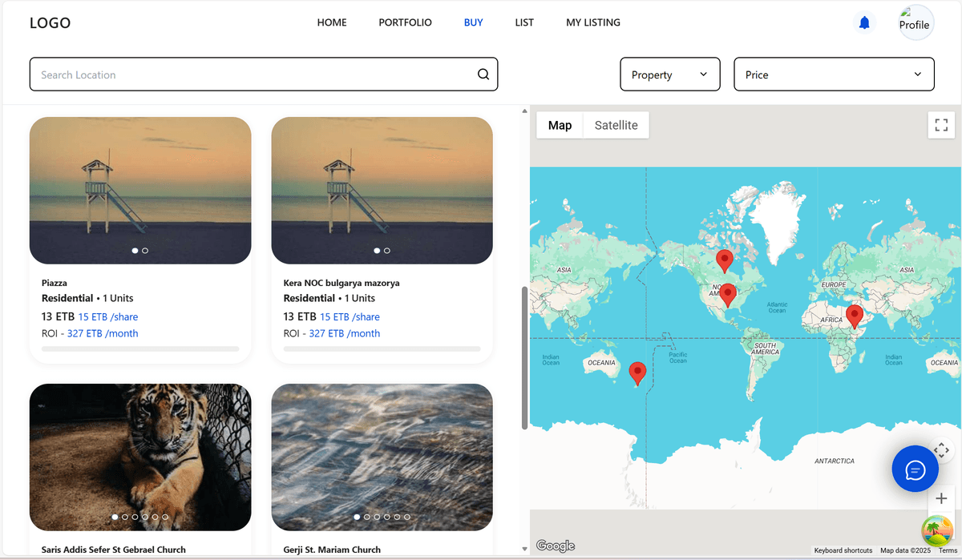Screen dimensions: 962x560
Task: Show second image of Piazza listing
Action: pyautogui.click(x=145, y=251)
